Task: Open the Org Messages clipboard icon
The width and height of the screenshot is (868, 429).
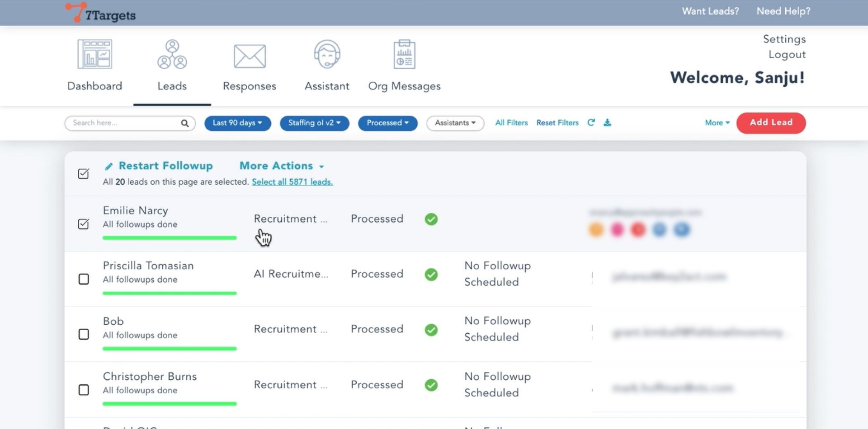Action: click(404, 54)
